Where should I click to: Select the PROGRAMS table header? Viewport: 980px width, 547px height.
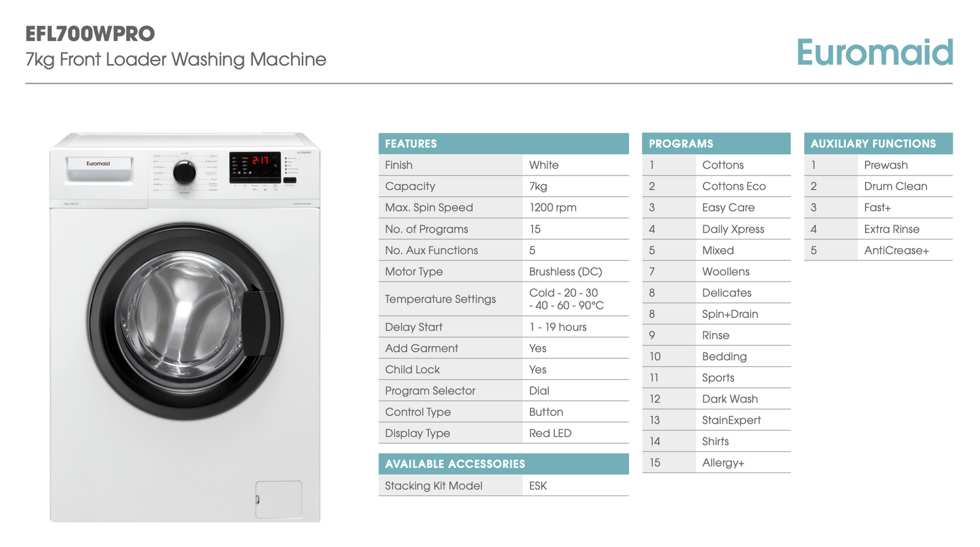[716, 144]
